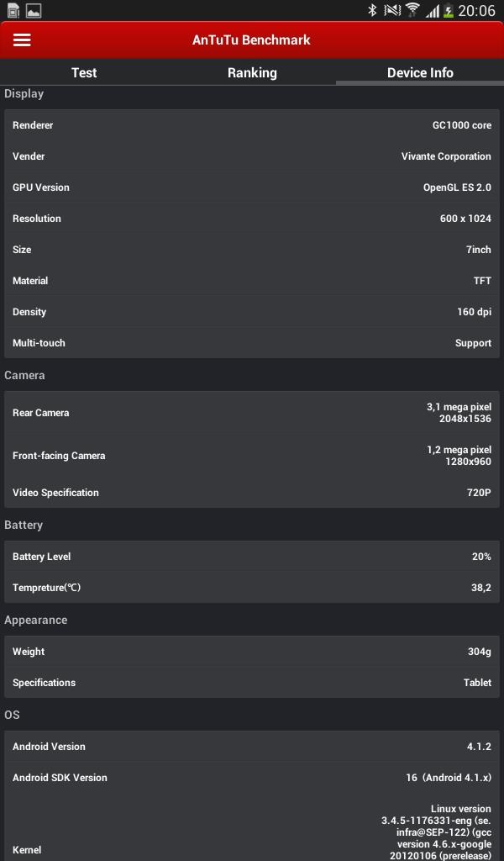Switch to the Ranking tab
This screenshot has width=504, height=861.
pos(252,72)
